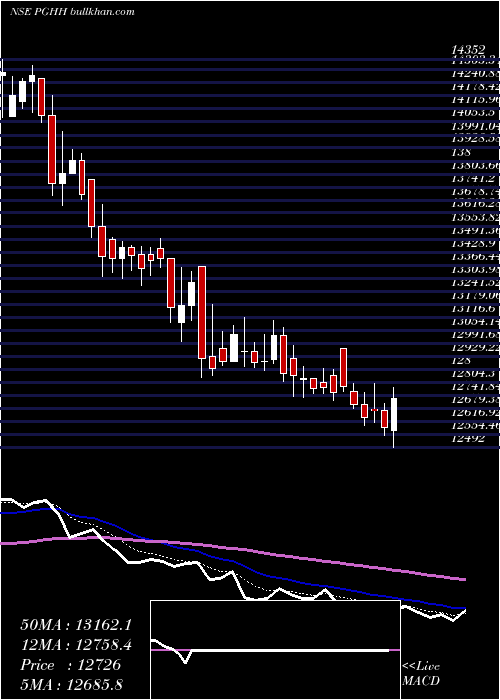Click the 14352 top price label

pos(467,50)
